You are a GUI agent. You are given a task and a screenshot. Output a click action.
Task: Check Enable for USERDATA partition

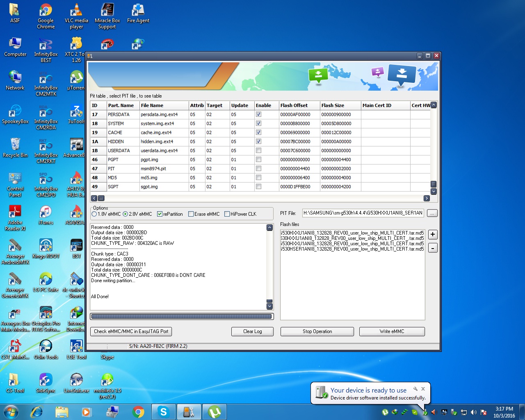coord(258,151)
